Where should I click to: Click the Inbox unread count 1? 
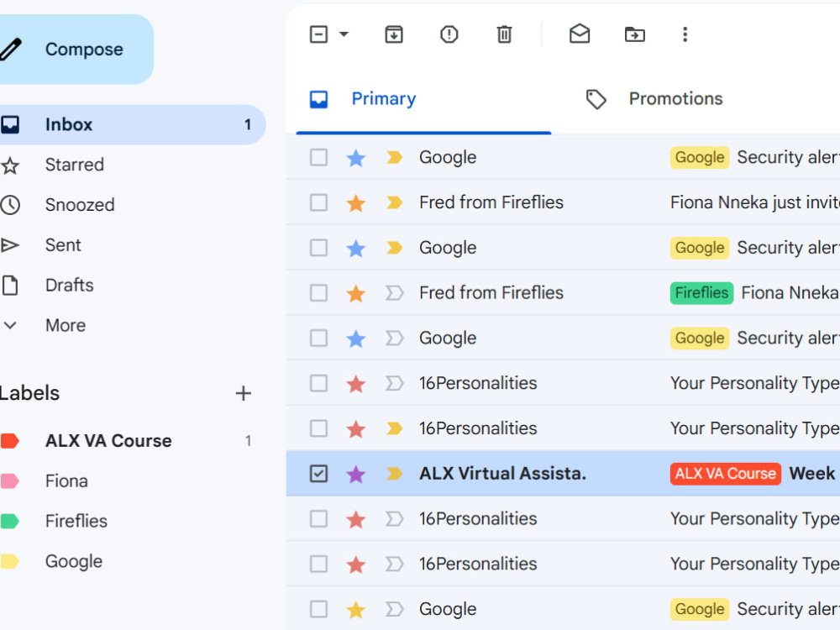[x=248, y=125]
